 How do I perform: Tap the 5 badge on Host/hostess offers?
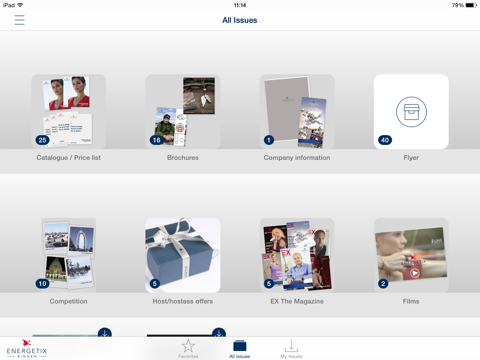click(x=155, y=284)
